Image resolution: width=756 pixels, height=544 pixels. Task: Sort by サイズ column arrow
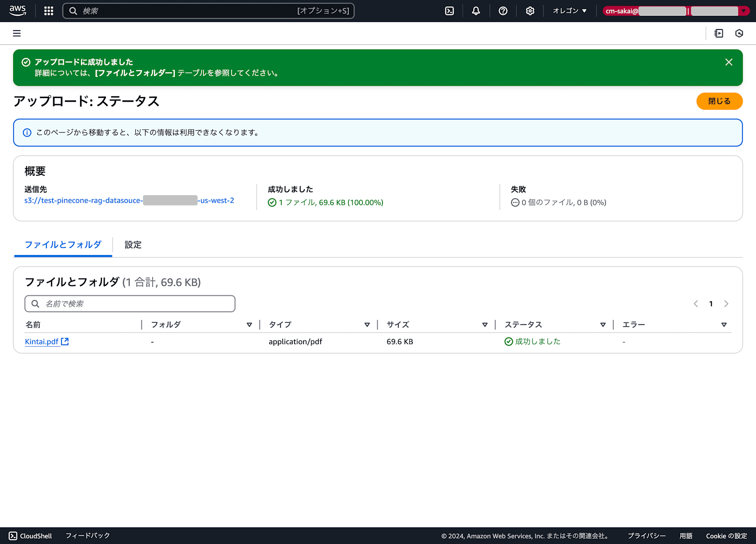click(485, 325)
